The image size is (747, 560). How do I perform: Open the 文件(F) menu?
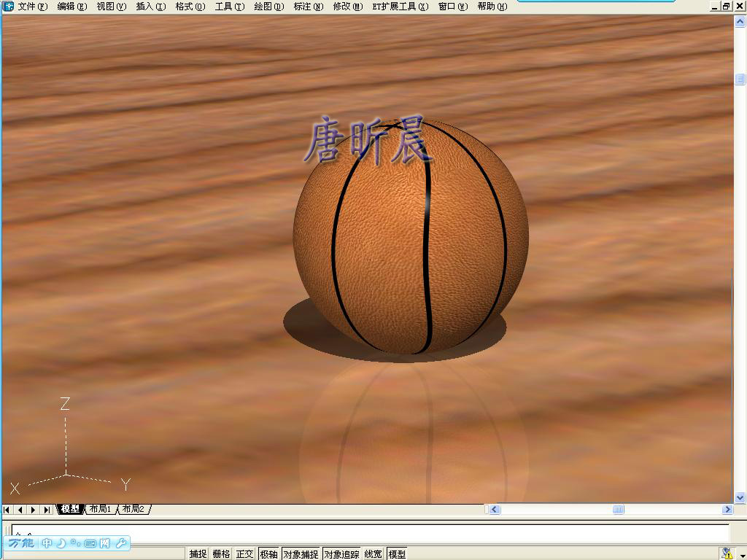(33, 7)
